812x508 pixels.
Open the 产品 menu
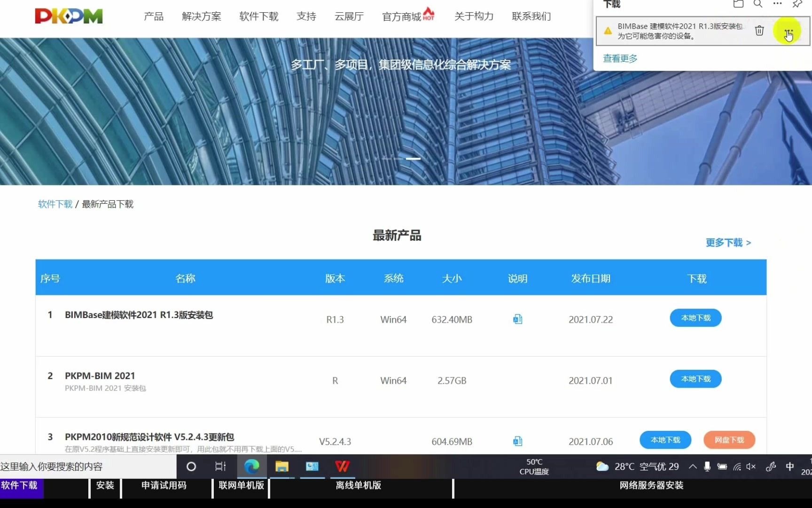click(154, 16)
